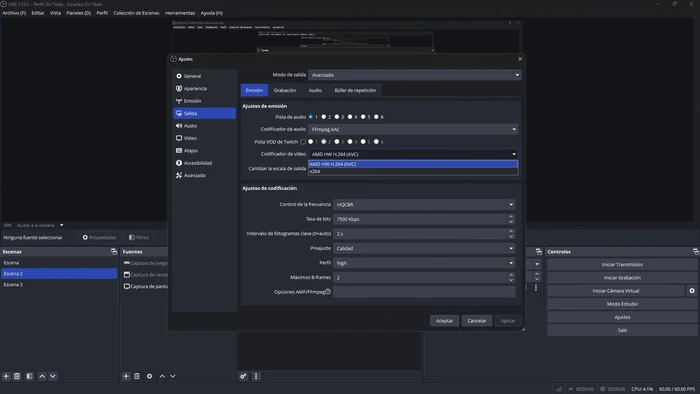
Task: Add a new scene with the plus icon in Escenas
Action: [6, 376]
